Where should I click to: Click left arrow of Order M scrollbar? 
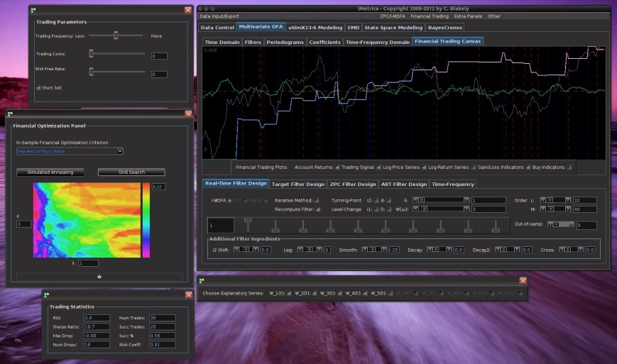tap(543, 209)
